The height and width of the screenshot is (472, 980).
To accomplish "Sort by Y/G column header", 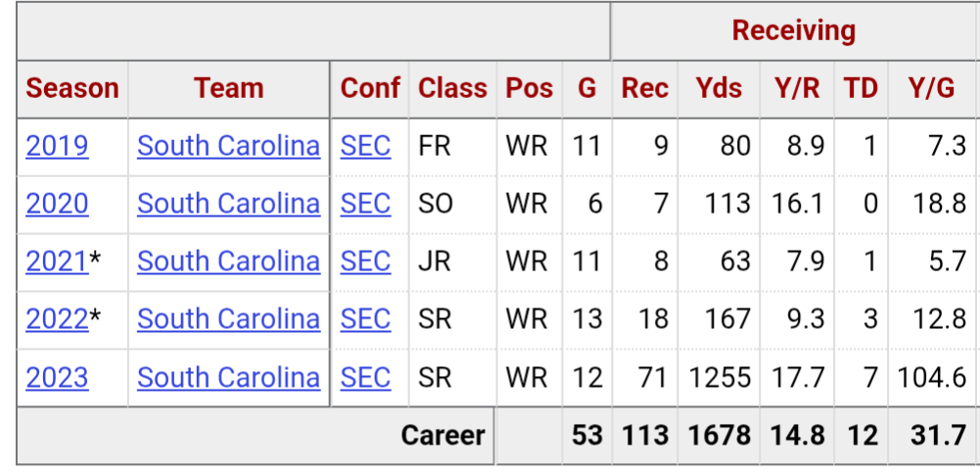I will 930,88.
